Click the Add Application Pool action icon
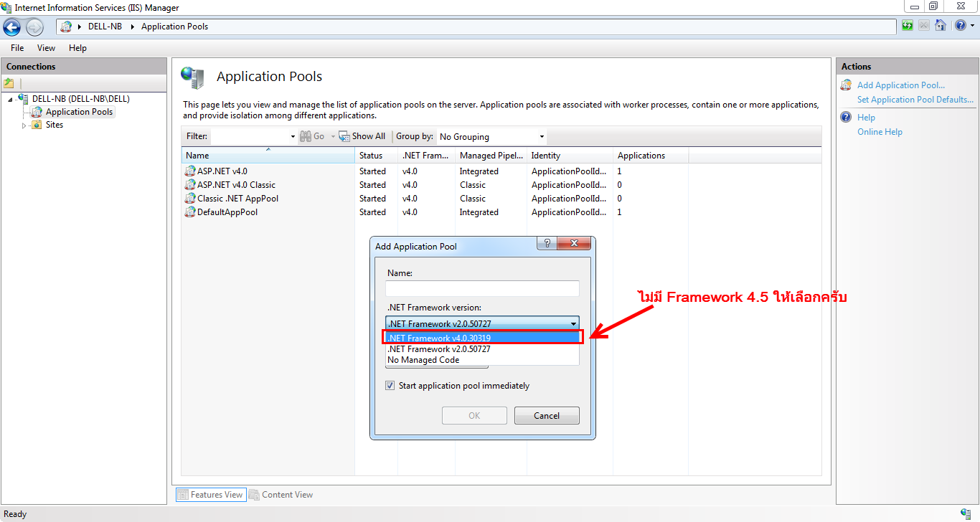The width and height of the screenshot is (980, 522). pyautogui.click(x=847, y=85)
